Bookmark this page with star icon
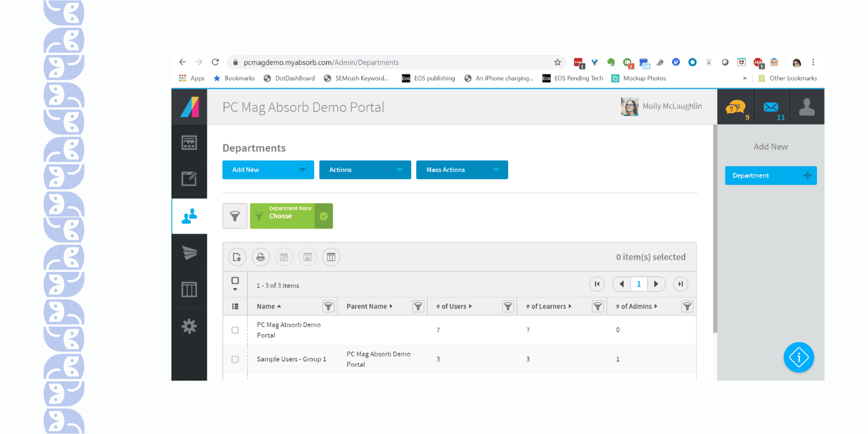The image size is (868, 434). coord(558,62)
